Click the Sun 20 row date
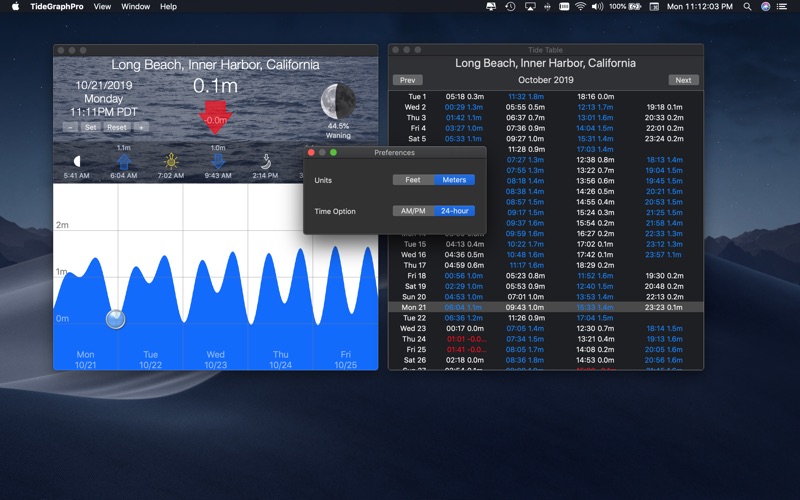Screen dimensions: 800x500 tap(414, 297)
